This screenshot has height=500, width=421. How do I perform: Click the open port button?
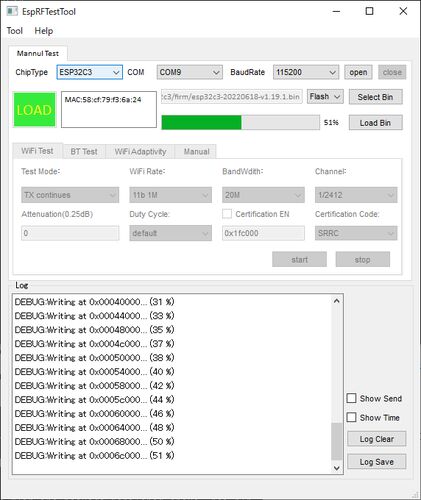[x=358, y=72]
